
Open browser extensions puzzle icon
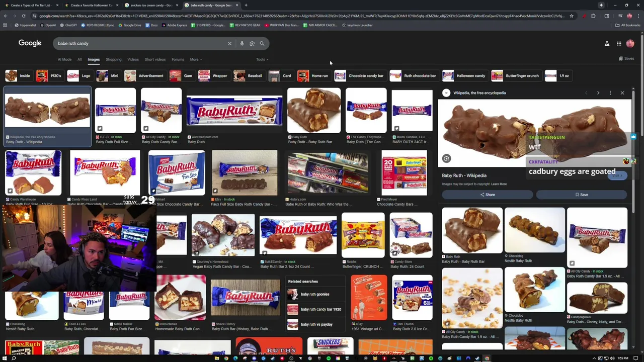click(593, 16)
